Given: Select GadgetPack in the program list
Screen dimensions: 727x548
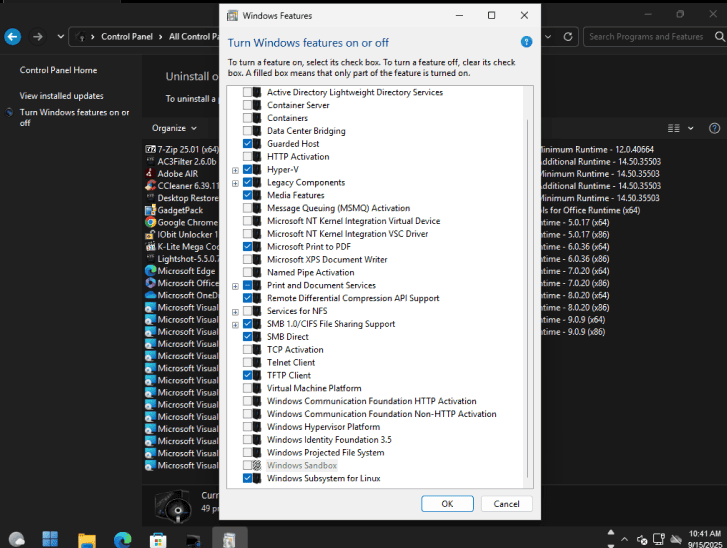Looking at the screenshot, I should [x=174, y=210].
